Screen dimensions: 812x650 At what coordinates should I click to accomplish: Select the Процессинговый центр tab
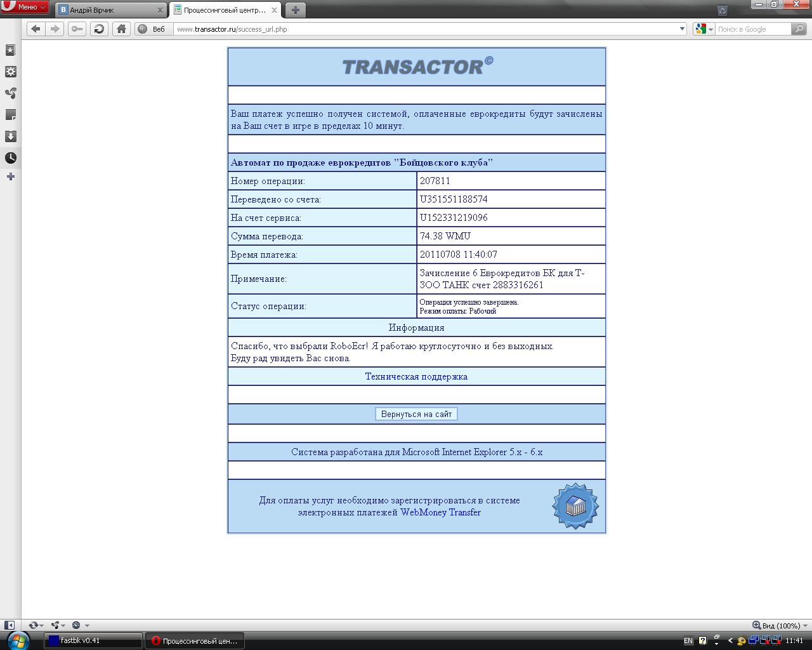coord(225,10)
